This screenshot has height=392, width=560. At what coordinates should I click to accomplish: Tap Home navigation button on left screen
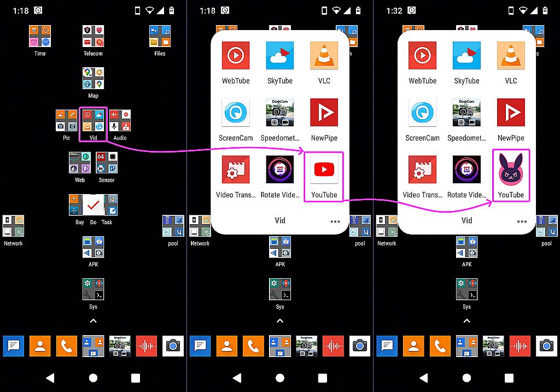[93, 378]
